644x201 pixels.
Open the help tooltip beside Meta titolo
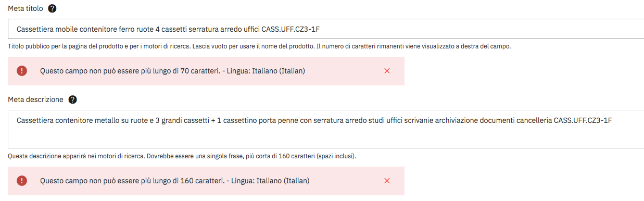pos(52,8)
